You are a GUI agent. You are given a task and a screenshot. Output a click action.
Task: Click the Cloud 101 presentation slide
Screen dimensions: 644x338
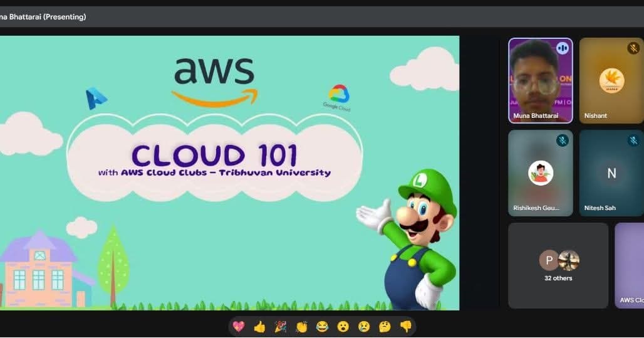coord(229,172)
